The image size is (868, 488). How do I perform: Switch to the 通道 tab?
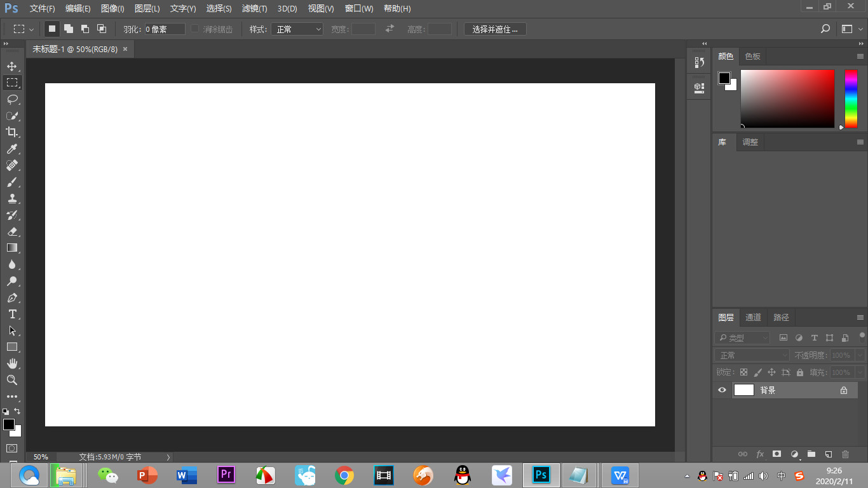click(753, 318)
